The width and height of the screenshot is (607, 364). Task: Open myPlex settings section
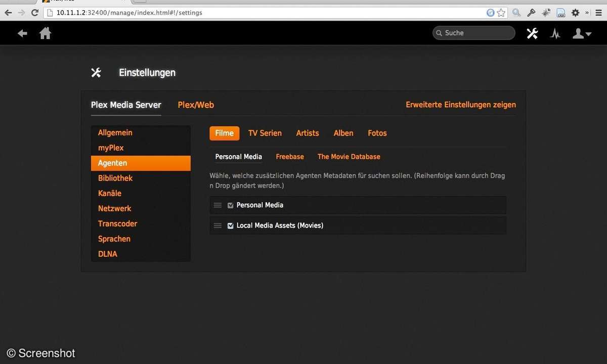[x=141, y=148]
